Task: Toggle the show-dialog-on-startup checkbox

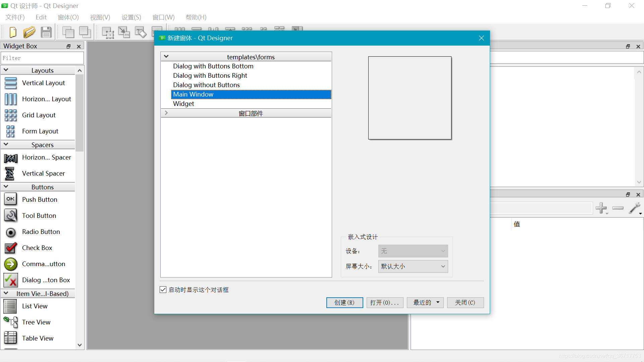Action: [163, 290]
